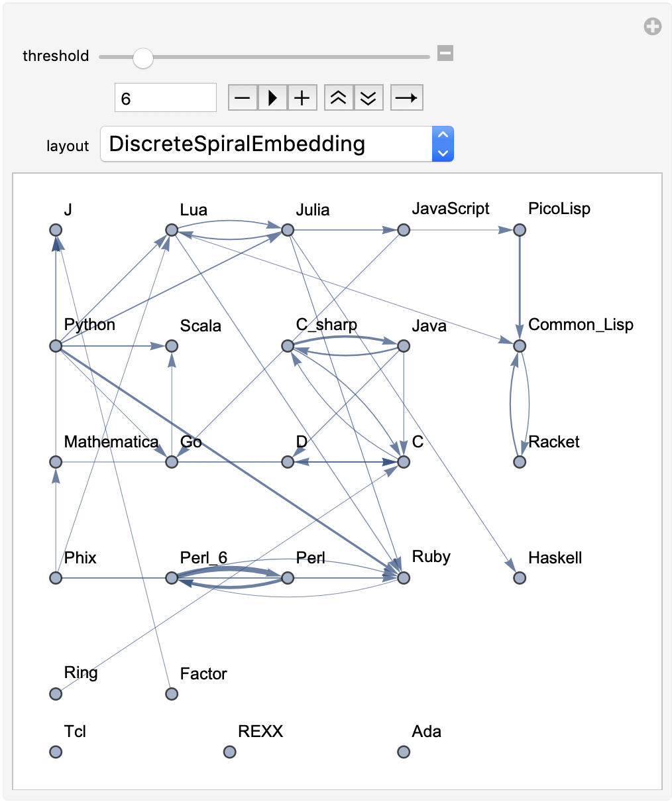Select the Ruby vertex in graph

404,578
